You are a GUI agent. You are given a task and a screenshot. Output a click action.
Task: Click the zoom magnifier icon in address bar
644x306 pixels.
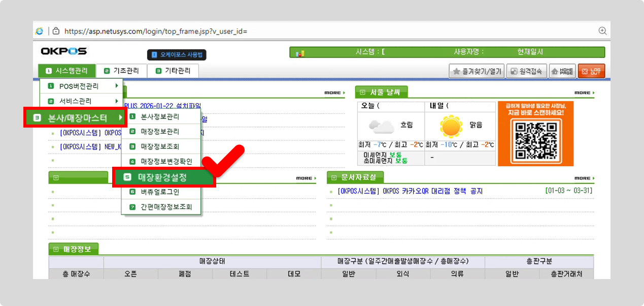coord(602,30)
